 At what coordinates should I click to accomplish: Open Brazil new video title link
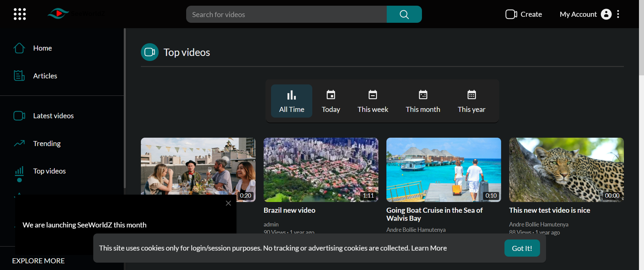point(289,210)
